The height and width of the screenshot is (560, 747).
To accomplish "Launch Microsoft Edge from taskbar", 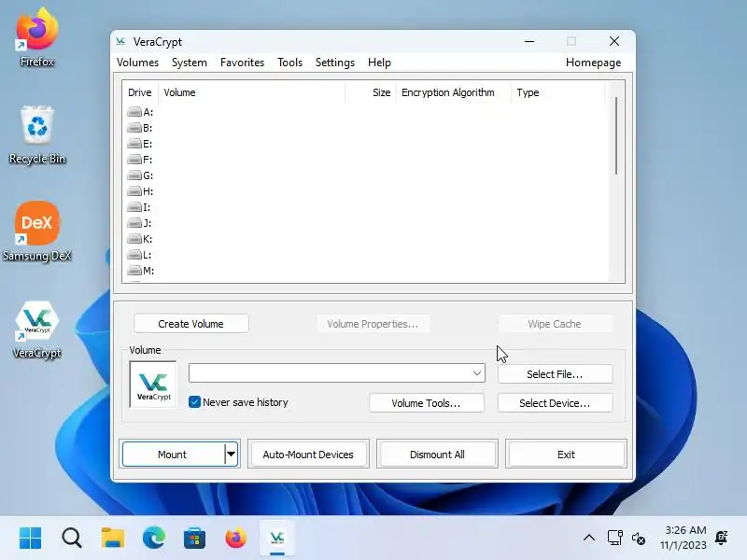I will (x=153, y=539).
